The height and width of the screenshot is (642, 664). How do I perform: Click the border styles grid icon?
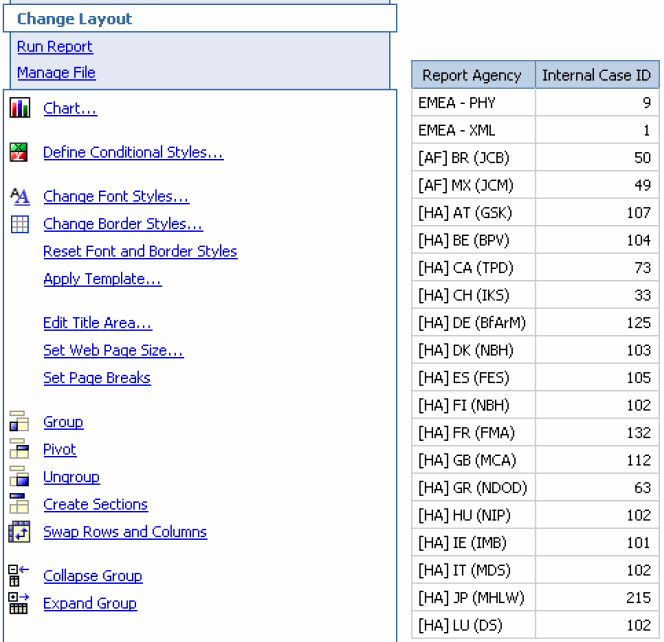tap(20, 224)
